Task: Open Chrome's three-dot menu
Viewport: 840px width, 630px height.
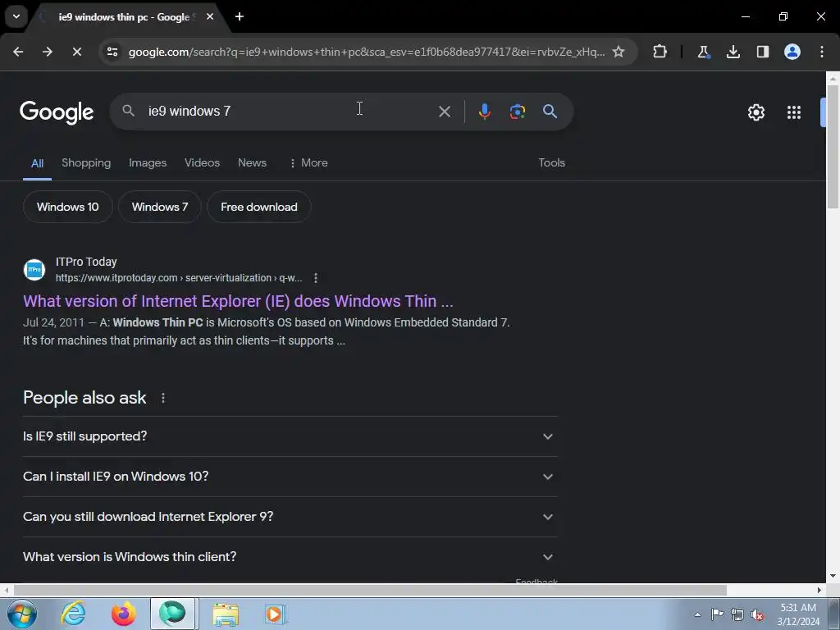Action: (822, 52)
